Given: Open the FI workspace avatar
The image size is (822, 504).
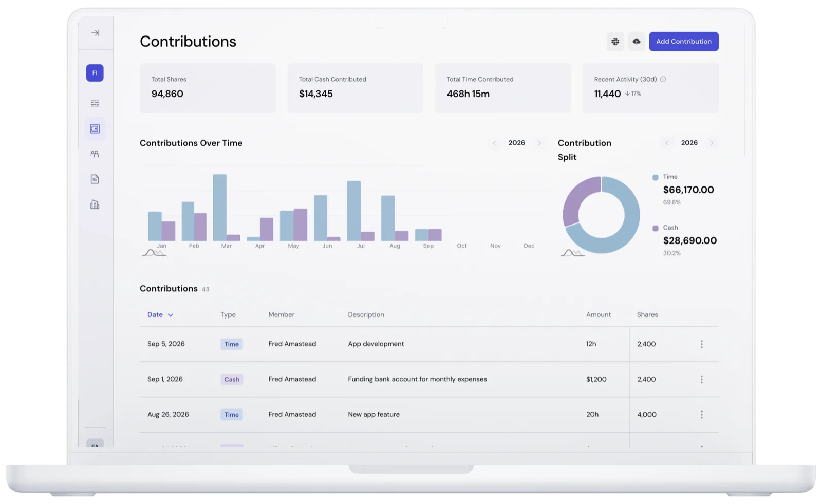Looking at the screenshot, I should click(x=95, y=73).
